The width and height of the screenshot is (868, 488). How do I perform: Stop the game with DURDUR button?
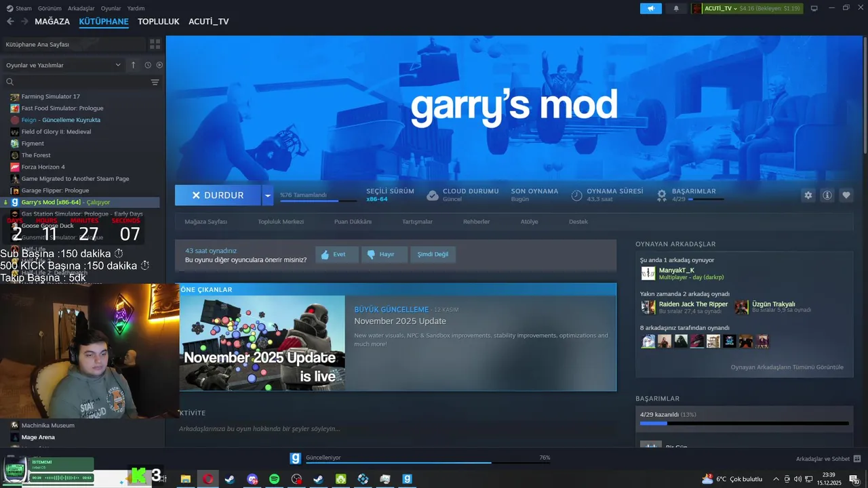(218, 195)
